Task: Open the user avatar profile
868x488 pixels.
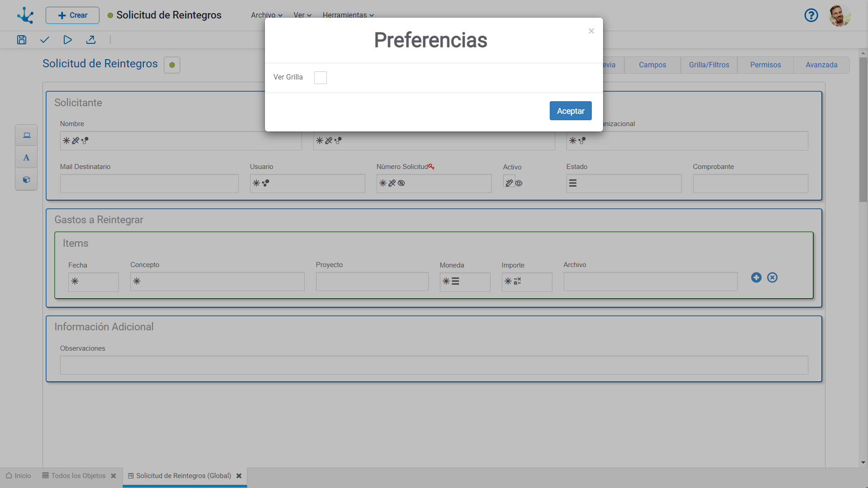Action: click(x=840, y=15)
